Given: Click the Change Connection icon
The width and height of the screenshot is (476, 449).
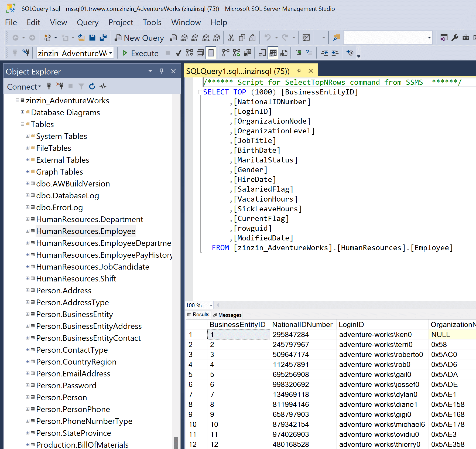Looking at the screenshot, I should (26, 53).
